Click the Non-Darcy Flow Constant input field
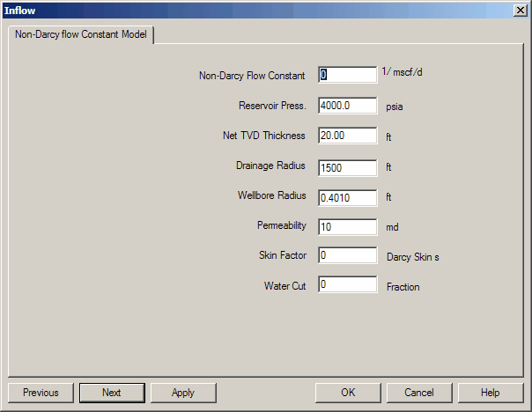 click(348, 75)
